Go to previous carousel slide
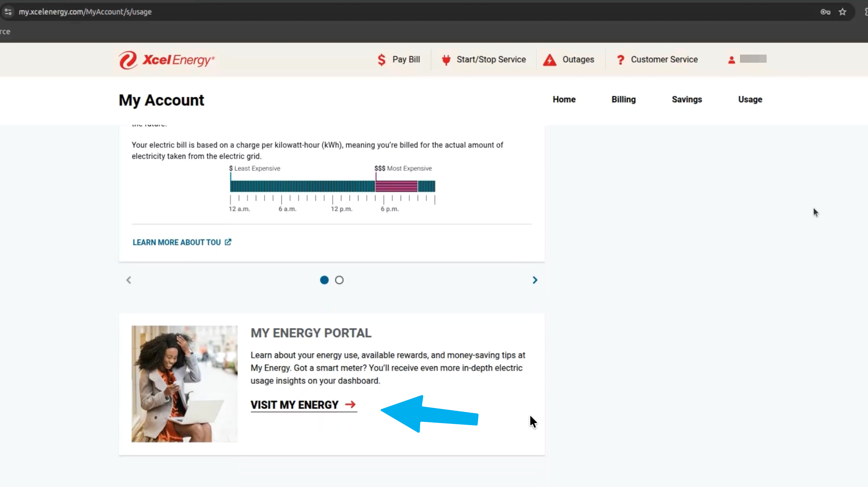Viewport: 868px width, 487px height. click(x=129, y=280)
